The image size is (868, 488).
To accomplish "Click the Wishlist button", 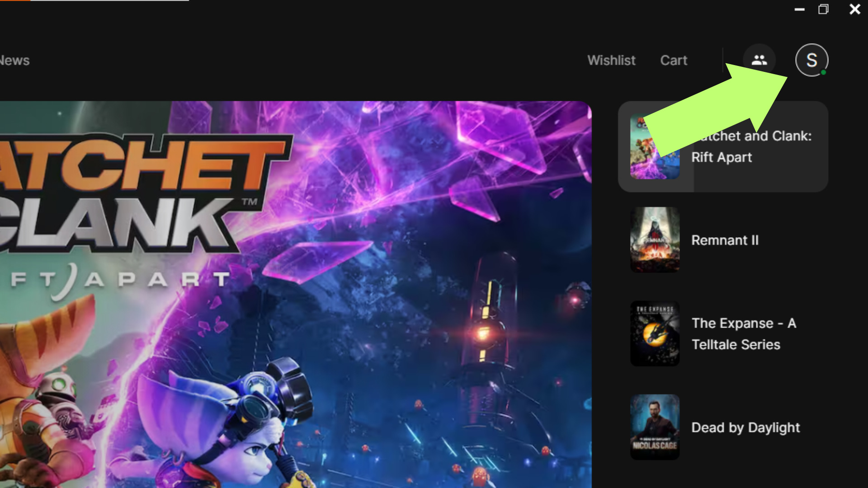I will click(611, 60).
